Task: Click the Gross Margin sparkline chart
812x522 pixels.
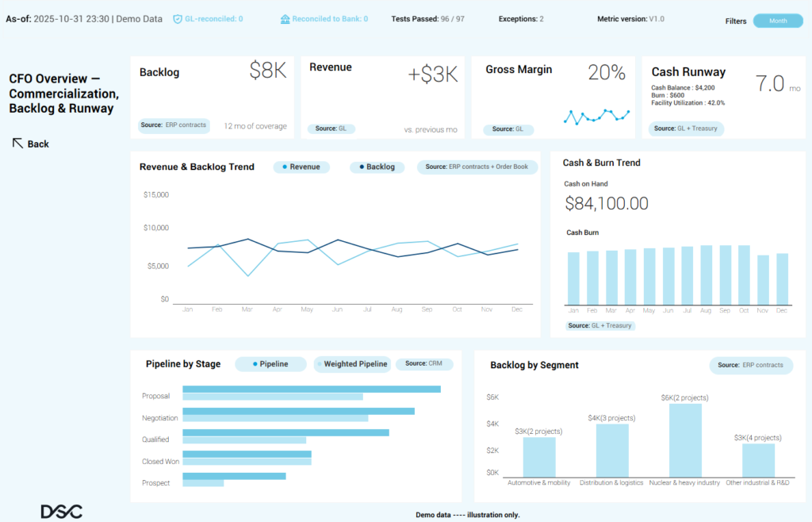Action: pos(596,117)
